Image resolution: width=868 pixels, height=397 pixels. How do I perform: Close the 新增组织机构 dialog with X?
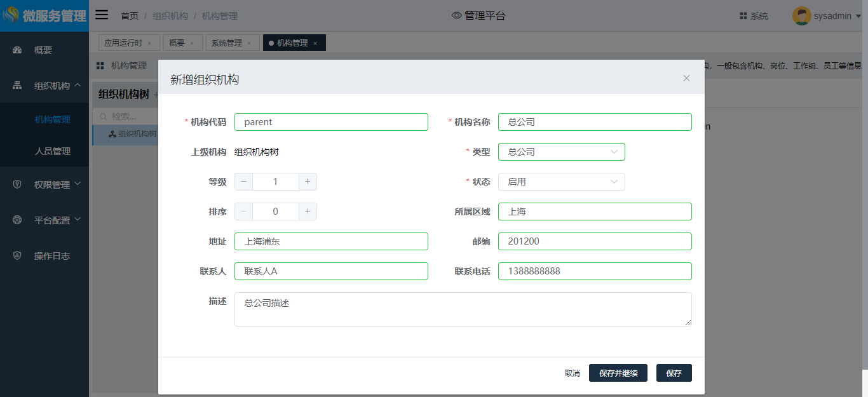[686, 78]
